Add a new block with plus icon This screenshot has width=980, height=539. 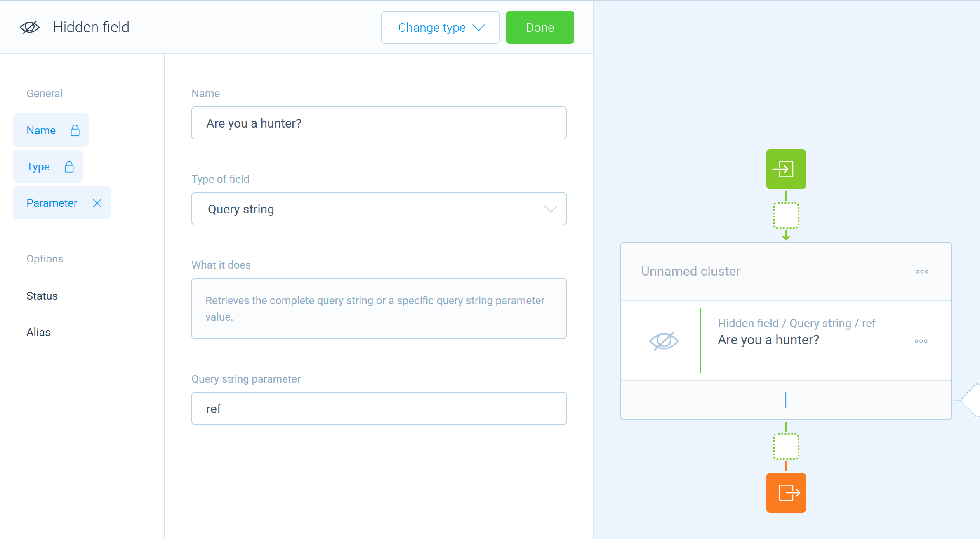tap(786, 400)
